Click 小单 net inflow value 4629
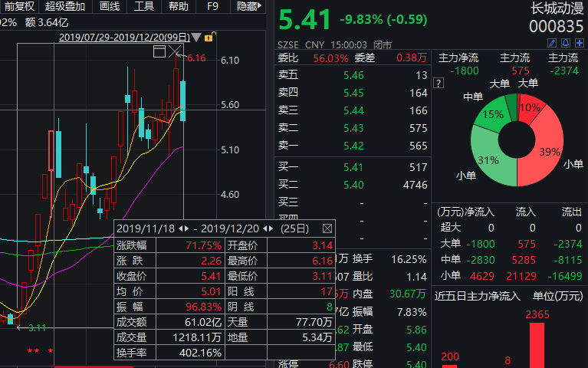Viewport: 588px width, 368px height. pos(482,276)
